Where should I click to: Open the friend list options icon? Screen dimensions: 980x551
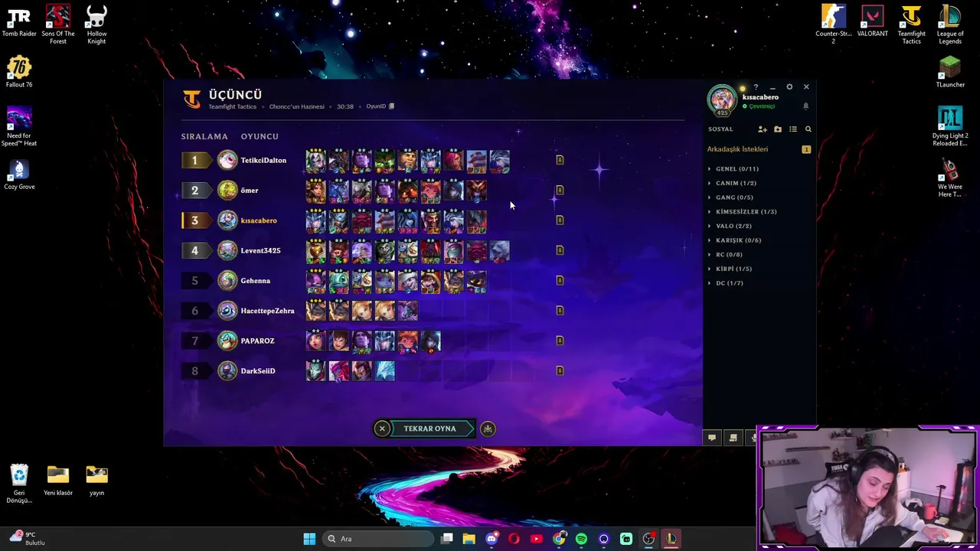coord(793,129)
